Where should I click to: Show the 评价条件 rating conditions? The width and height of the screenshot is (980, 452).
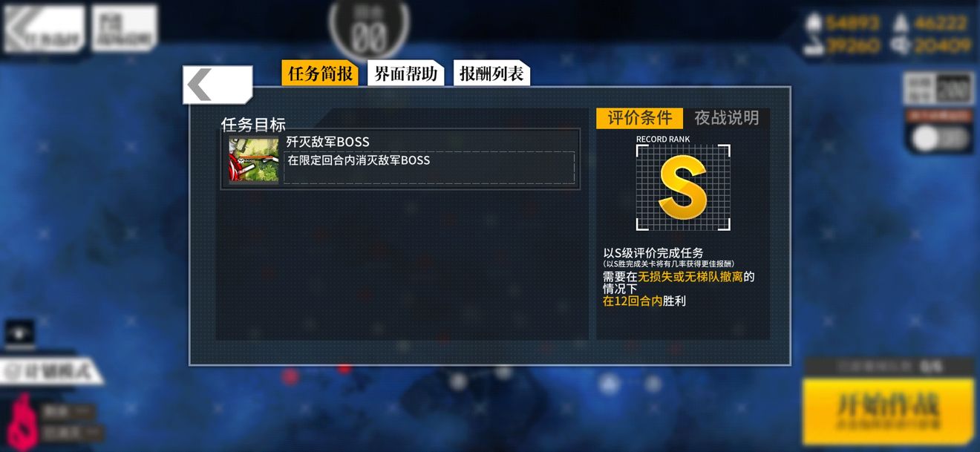[639, 118]
